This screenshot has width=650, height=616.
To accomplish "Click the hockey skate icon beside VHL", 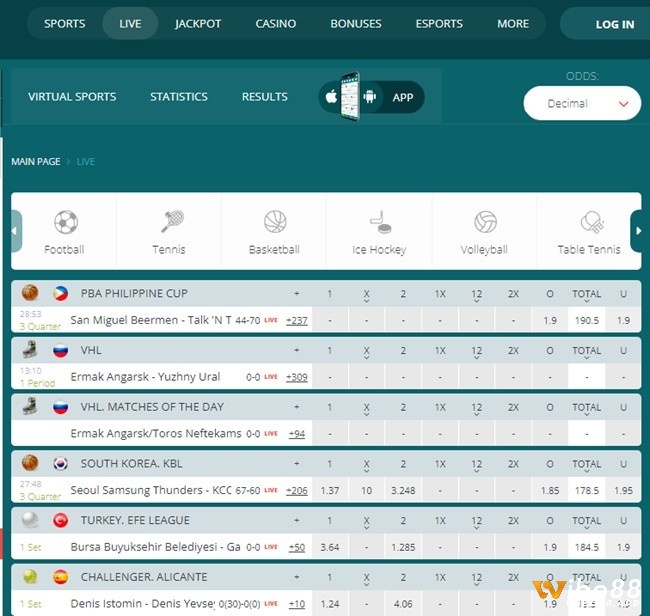I will (x=30, y=349).
